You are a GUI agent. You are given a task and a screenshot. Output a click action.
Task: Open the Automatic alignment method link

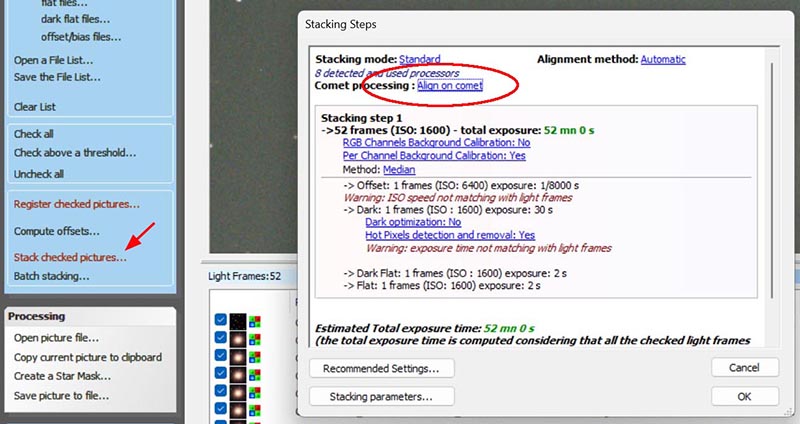pyautogui.click(x=663, y=59)
